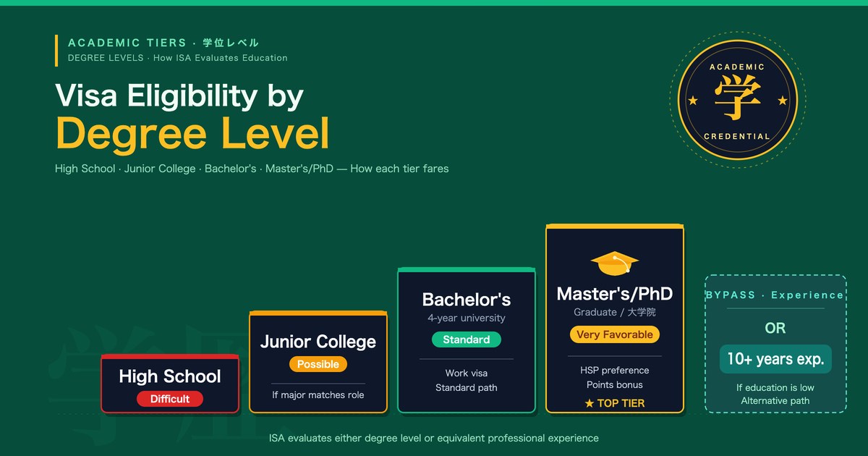
Task: Click the BYPASS · Experience heading
Action: click(775, 295)
